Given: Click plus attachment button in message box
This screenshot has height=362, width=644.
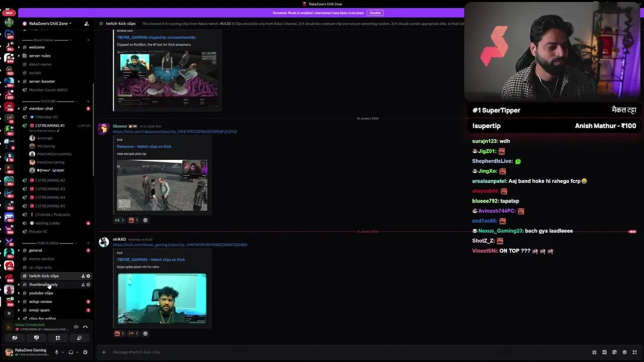Looking at the screenshot, I should [104, 352].
